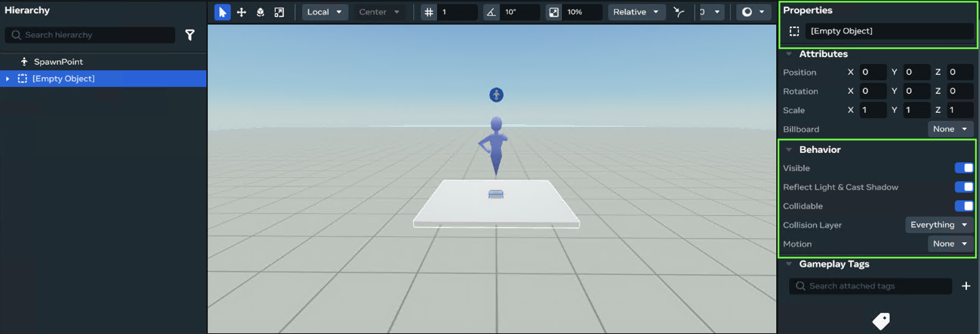Click the grid snap icon
980x334 pixels.
429,12
